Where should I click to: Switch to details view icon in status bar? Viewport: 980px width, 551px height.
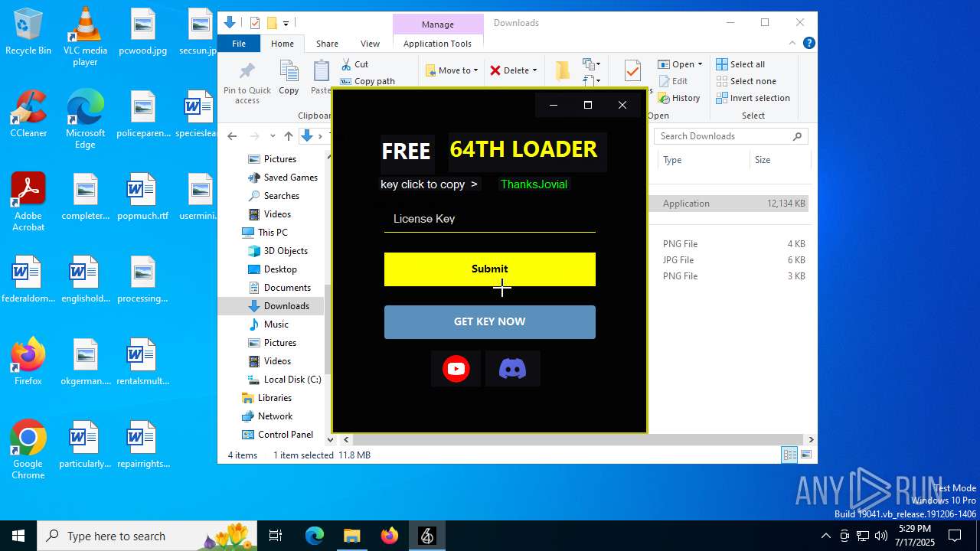tap(789, 455)
